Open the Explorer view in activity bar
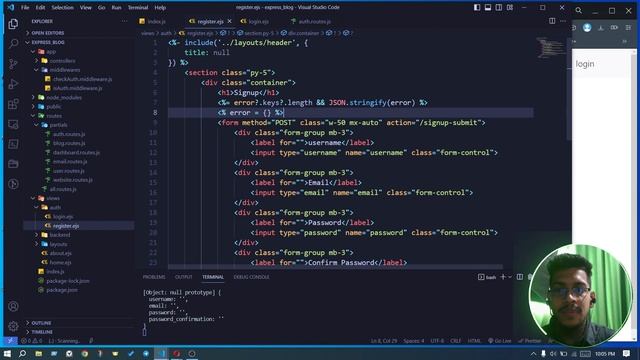 click(x=13, y=24)
